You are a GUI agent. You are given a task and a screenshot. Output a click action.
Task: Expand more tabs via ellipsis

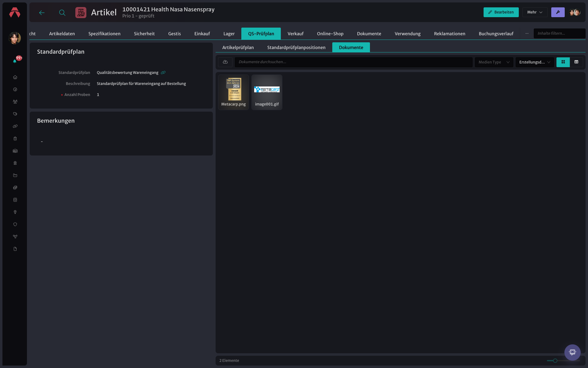tap(527, 33)
